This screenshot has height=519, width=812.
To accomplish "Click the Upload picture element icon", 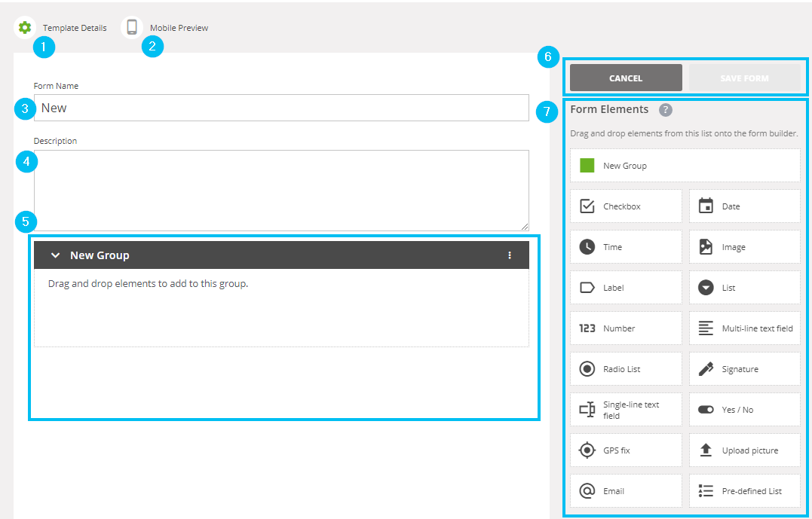I will [707, 450].
